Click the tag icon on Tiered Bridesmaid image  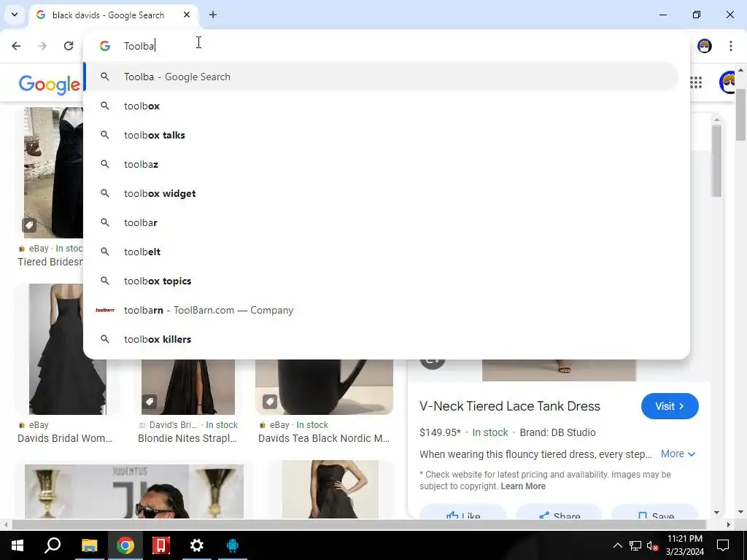tap(29, 225)
